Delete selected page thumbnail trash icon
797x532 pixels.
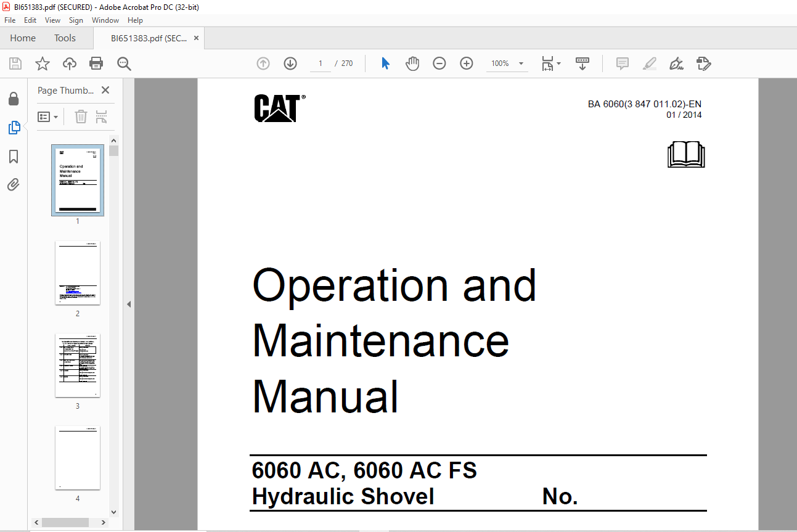[81, 117]
